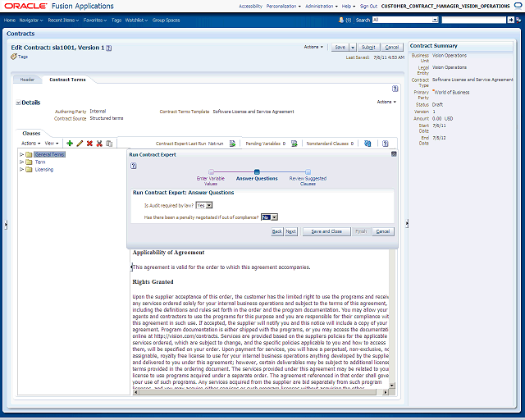Open help icon in Clauses toolbar
The width and height of the screenshot is (525, 420).
point(386,144)
